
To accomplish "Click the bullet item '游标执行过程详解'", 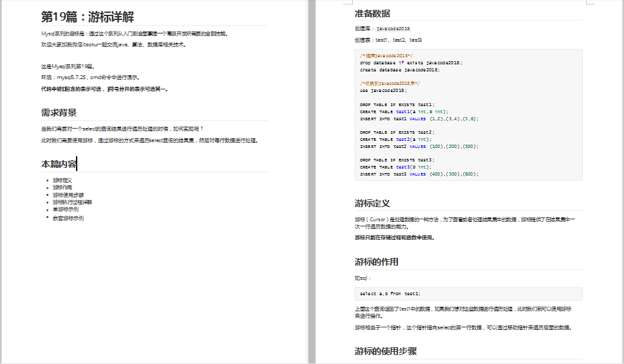I will [x=72, y=202].
